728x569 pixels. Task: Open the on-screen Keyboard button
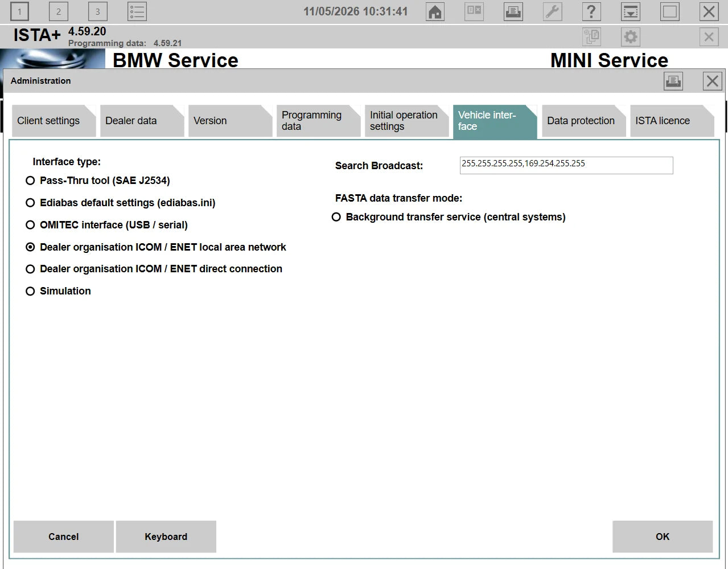pos(166,537)
